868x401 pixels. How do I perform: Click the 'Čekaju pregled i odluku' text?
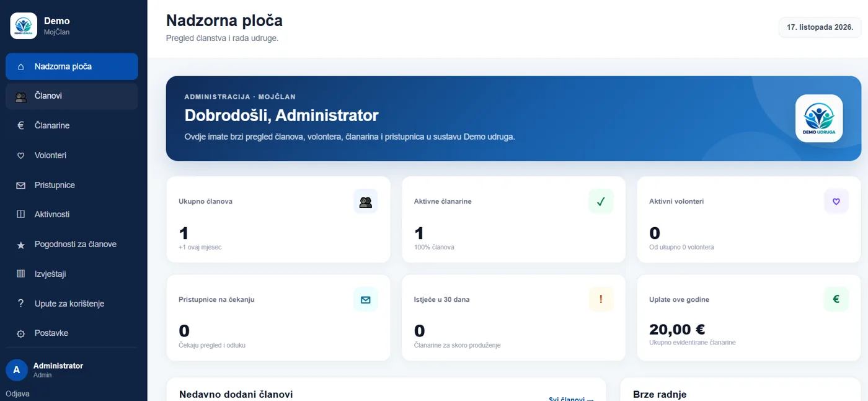(212, 345)
